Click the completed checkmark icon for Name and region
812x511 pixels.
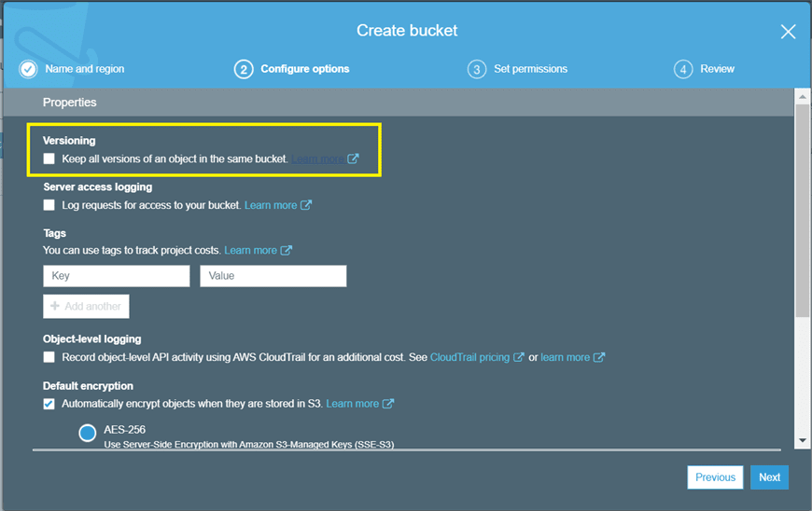tap(29, 69)
